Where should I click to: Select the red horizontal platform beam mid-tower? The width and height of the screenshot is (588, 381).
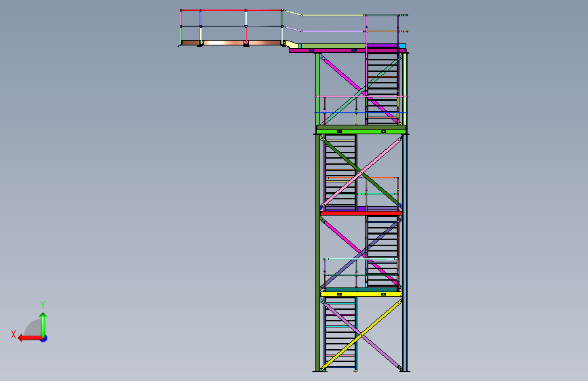coord(361,213)
